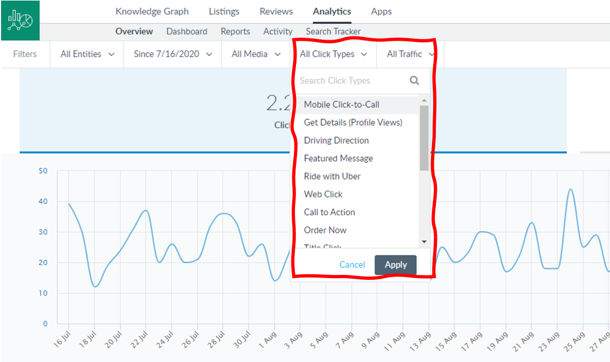Select the Web Click option
Screen dimensions: 610x362
coord(358,194)
